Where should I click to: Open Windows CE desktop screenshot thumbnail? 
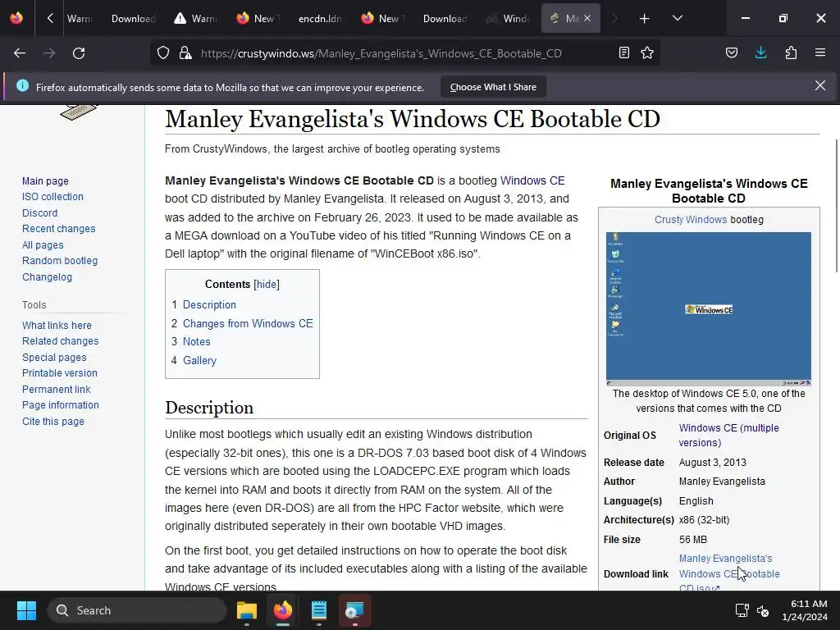point(709,308)
